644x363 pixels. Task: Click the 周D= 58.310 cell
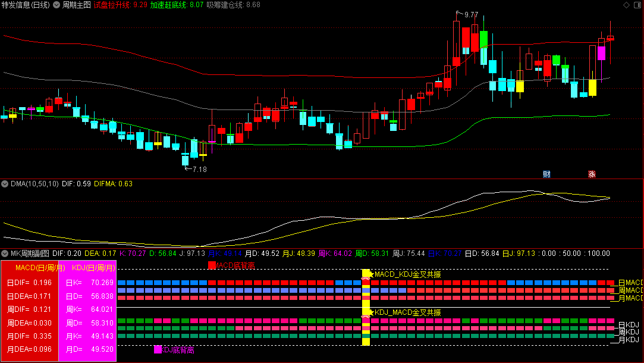[x=90, y=323]
